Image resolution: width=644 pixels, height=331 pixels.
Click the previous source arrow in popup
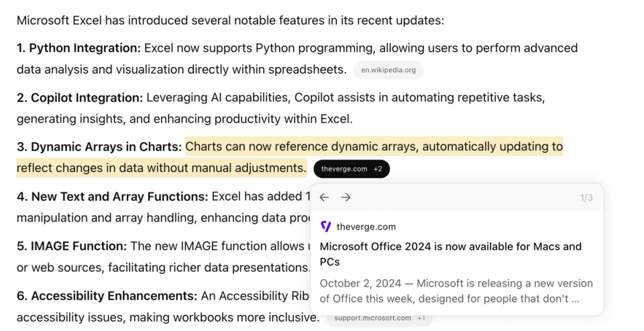(324, 198)
